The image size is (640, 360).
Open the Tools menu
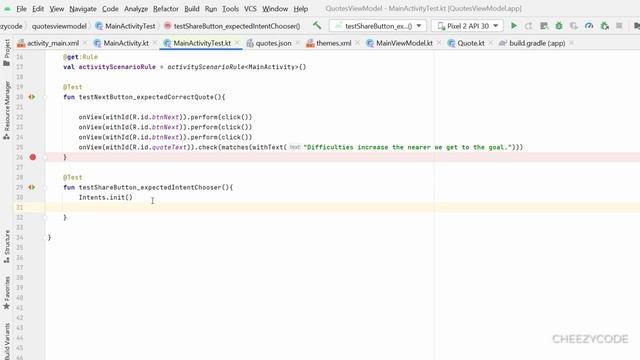230,9
